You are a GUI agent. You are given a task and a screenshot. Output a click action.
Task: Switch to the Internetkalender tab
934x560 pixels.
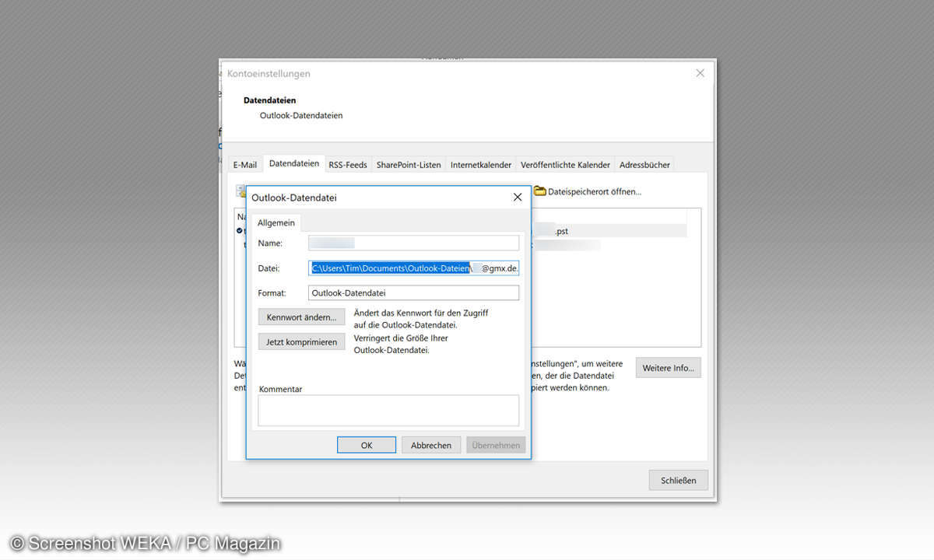coord(481,165)
